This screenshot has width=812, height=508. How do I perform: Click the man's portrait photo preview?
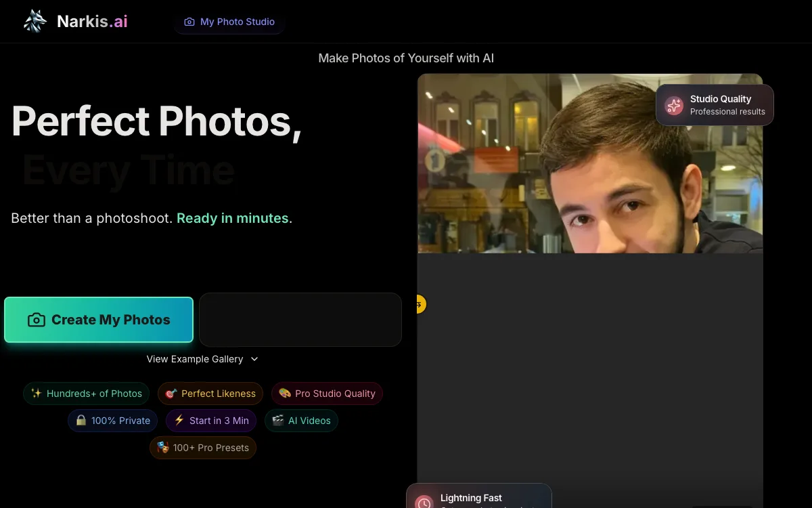coord(590,163)
